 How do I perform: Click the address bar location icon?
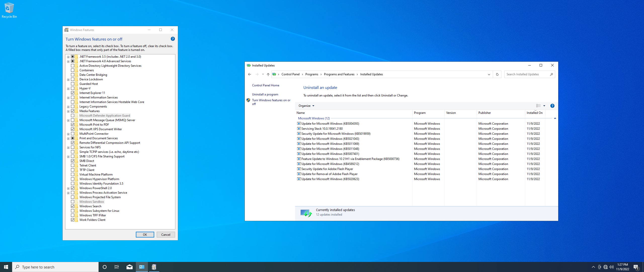tap(274, 74)
